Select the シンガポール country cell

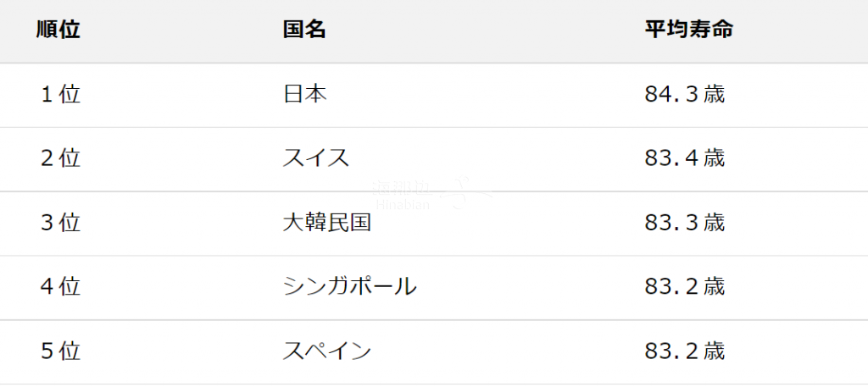(x=349, y=287)
